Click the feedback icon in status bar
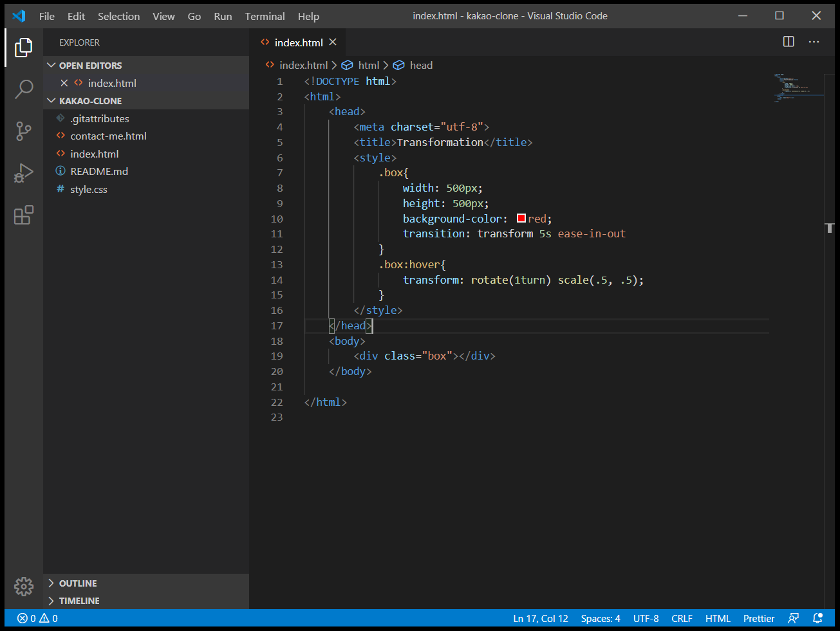The image size is (840, 631). [794, 618]
